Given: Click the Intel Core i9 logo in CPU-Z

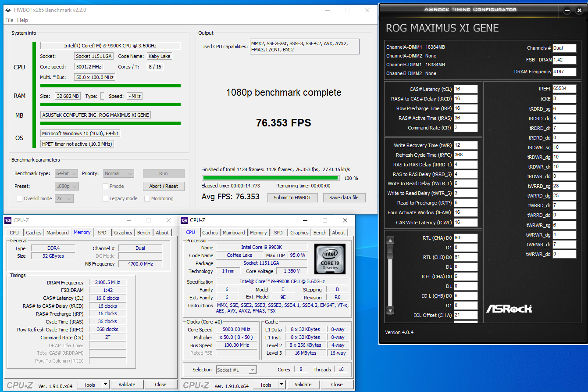Looking at the screenshot, I should tap(330, 259).
